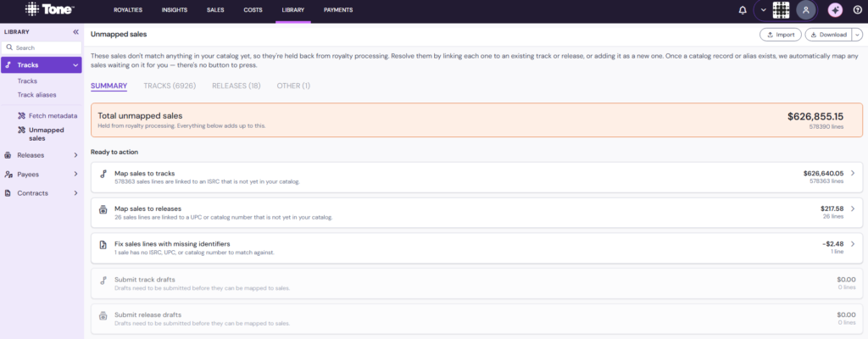Open Fix sales lines chevron
This screenshot has width=868, height=339.
coord(853,244)
